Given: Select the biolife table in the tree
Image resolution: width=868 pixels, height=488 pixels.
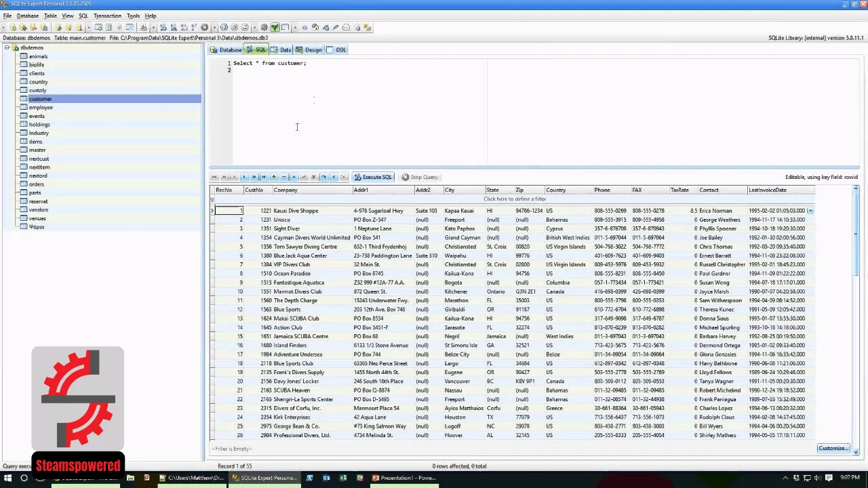Looking at the screenshot, I should (x=37, y=65).
